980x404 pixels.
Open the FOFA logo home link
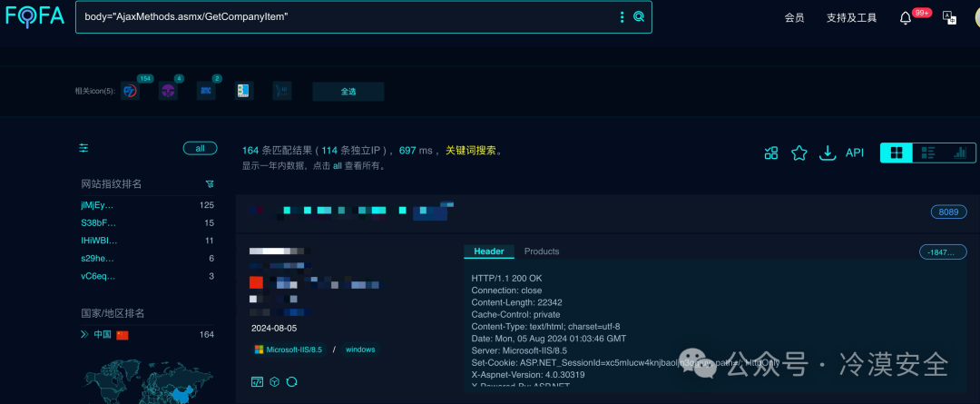(x=35, y=15)
